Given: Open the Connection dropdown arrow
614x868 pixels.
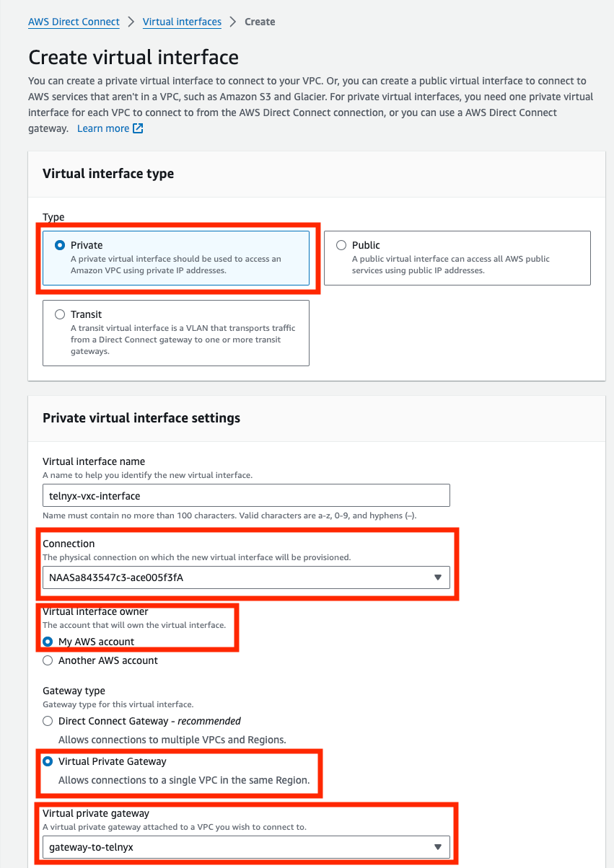Looking at the screenshot, I should point(439,577).
